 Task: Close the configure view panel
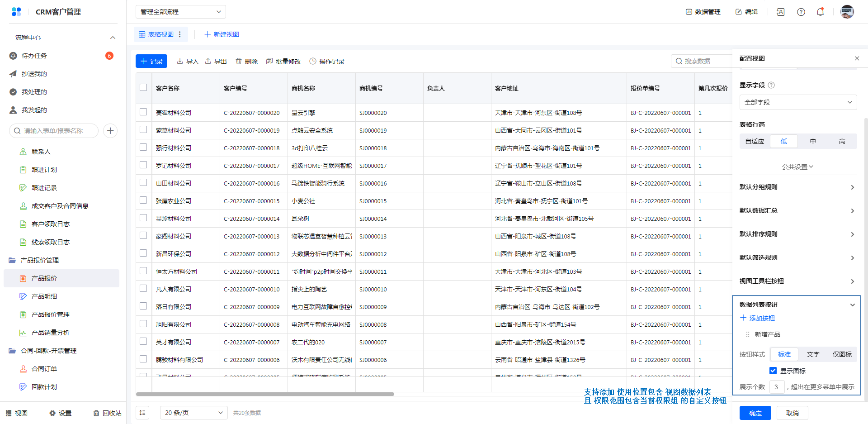(x=857, y=58)
